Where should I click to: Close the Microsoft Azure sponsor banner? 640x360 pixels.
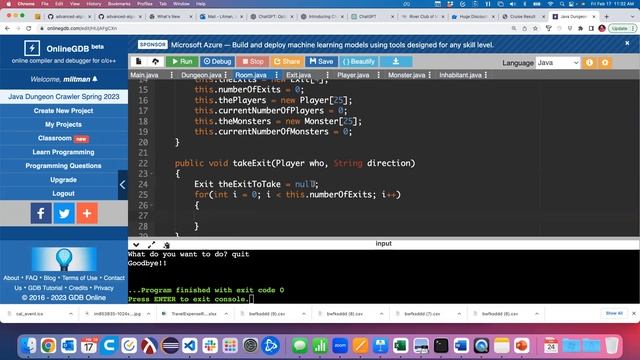627,43
